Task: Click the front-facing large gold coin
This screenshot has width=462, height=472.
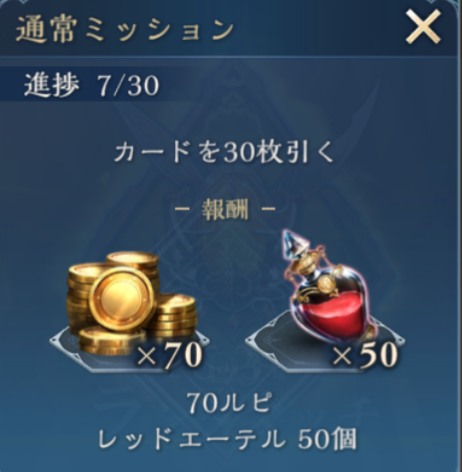Action: [122, 298]
